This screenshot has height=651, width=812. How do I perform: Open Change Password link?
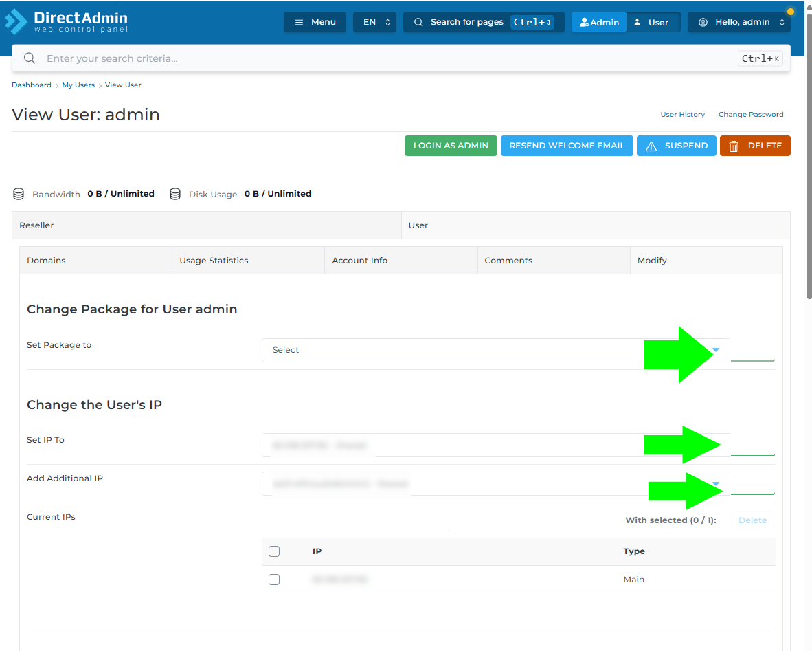point(751,115)
